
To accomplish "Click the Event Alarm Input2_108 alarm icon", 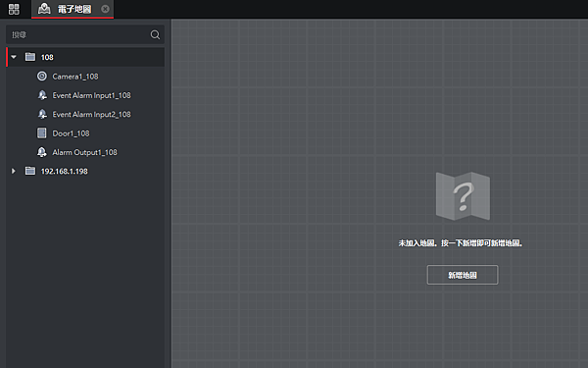I will [42, 114].
